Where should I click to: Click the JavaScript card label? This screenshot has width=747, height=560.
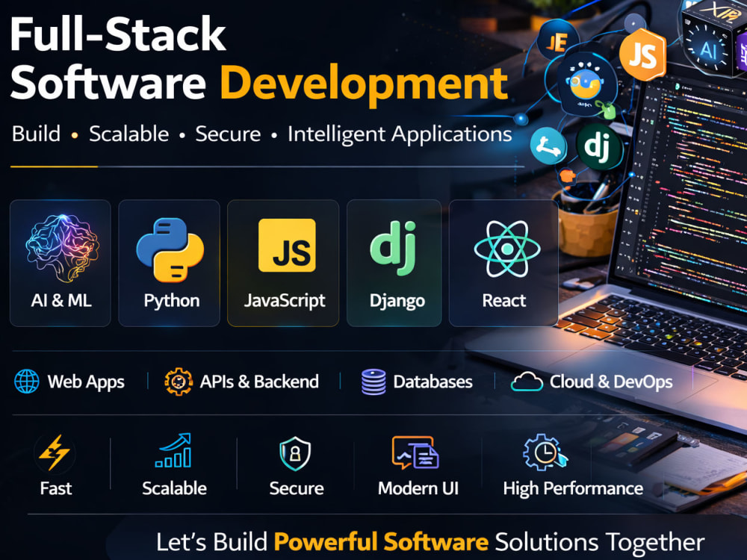pyautogui.click(x=285, y=302)
